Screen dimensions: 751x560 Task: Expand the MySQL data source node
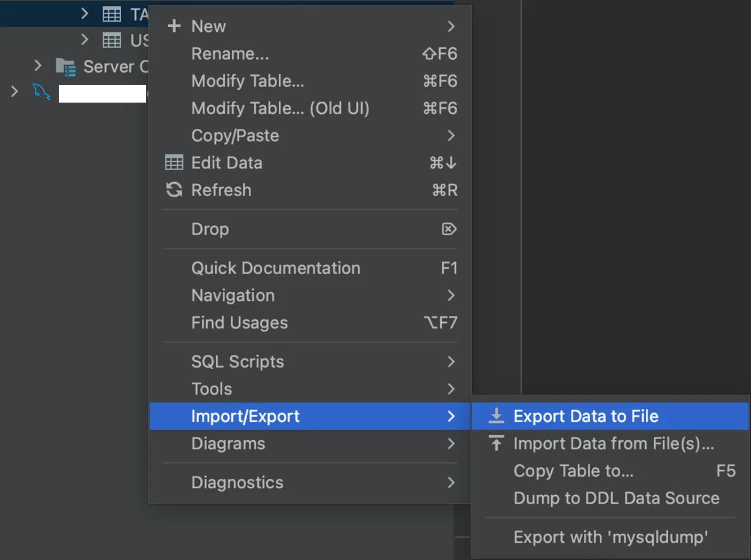14,92
